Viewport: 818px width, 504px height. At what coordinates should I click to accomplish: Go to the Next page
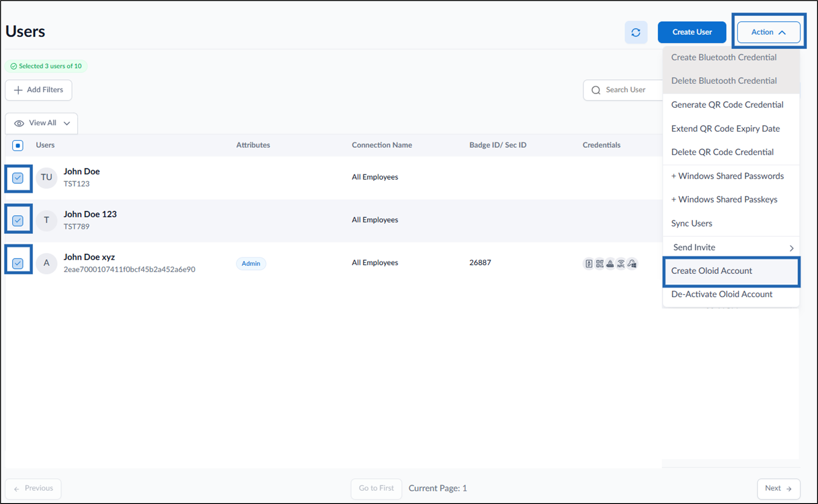(779, 488)
